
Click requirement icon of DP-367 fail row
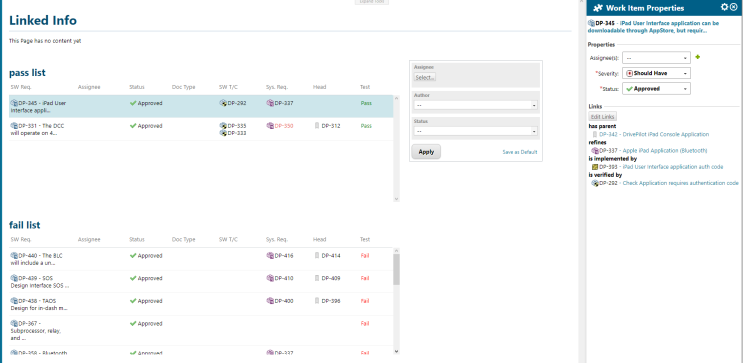coord(14,323)
